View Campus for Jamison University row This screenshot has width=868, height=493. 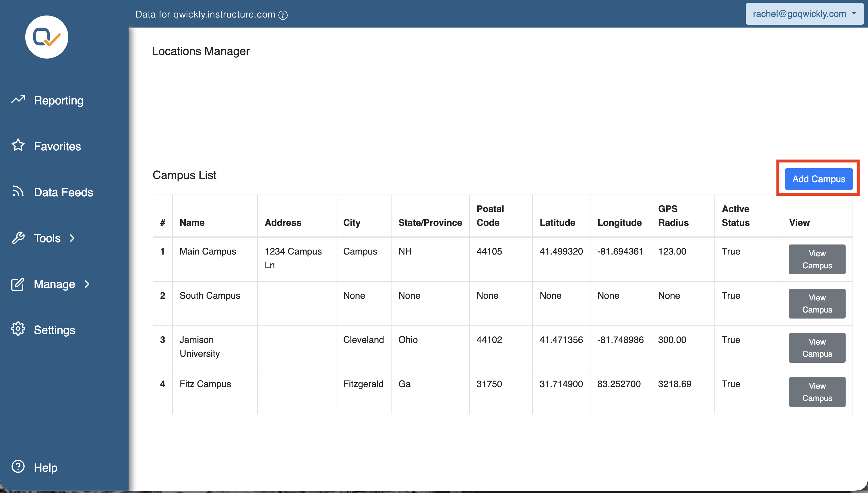[x=817, y=348]
